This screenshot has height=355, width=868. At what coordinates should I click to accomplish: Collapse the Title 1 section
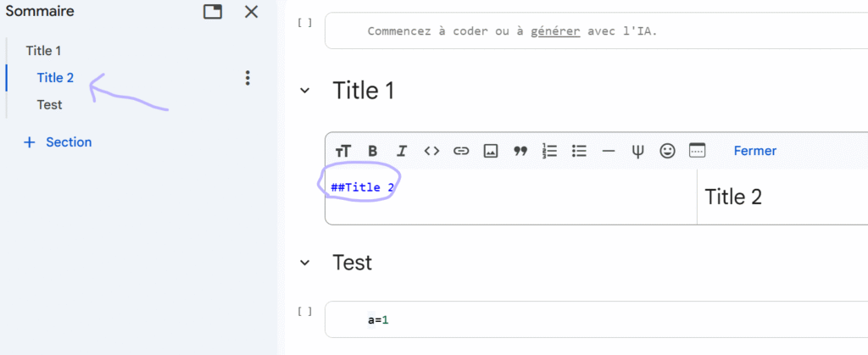305,91
